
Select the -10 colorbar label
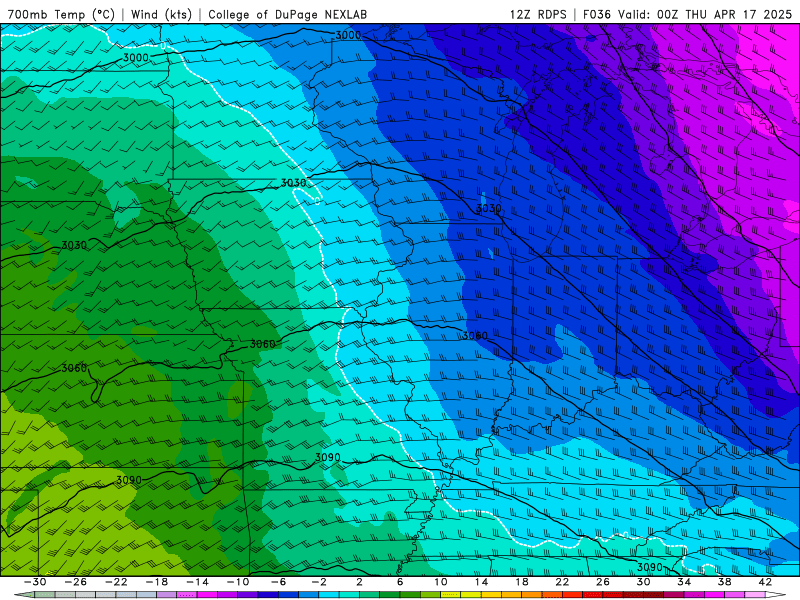(238, 582)
